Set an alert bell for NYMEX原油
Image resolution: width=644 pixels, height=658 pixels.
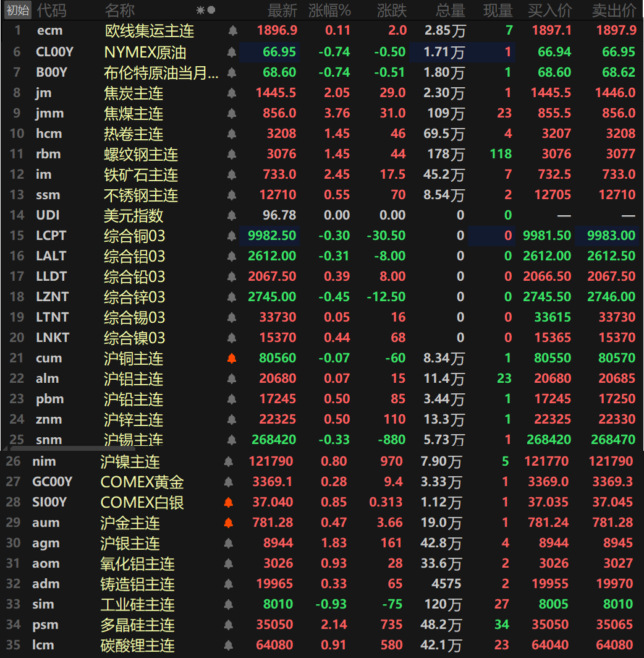tap(232, 53)
